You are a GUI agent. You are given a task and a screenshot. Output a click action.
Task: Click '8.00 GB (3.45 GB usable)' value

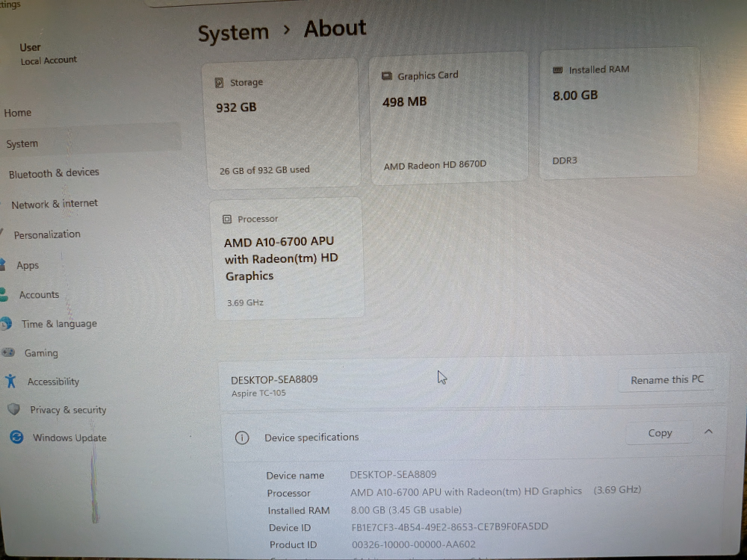(x=406, y=510)
